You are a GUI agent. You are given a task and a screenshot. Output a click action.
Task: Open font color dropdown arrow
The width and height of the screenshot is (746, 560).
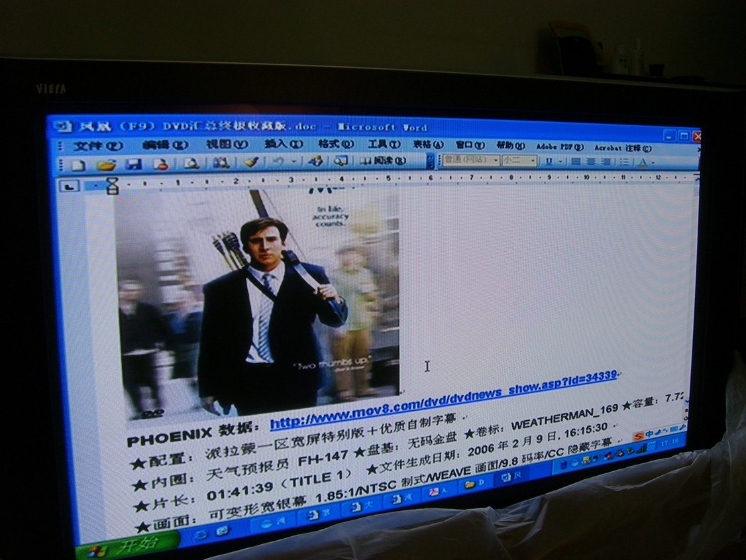[653, 162]
